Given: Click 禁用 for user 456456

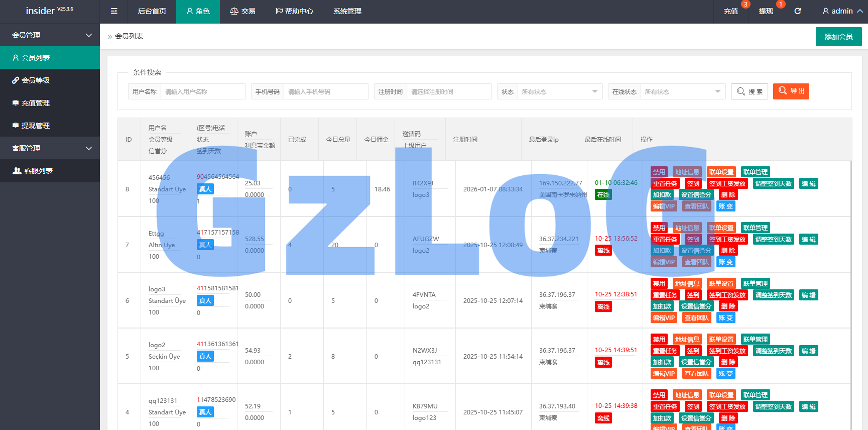Looking at the screenshot, I should click(659, 172).
